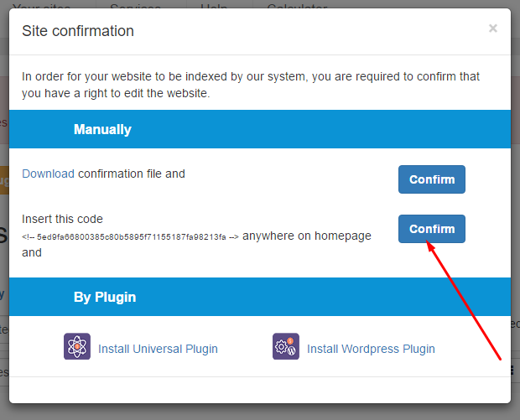The width and height of the screenshot is (520, 420).
Task: Click the By Plugin section header
Action: 260,297
